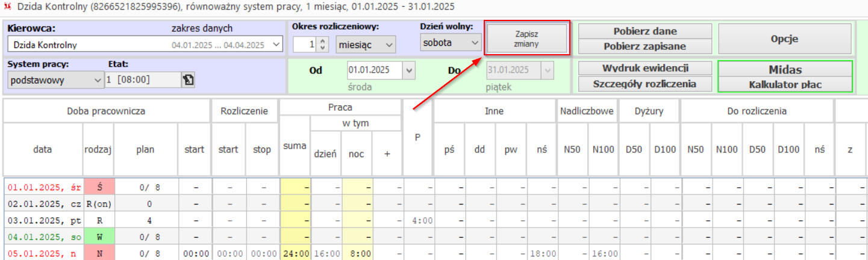This screenshot has width=868, height=260.
Task: Click Wydruk ewidencji button
Action: [x=645, y=69]
